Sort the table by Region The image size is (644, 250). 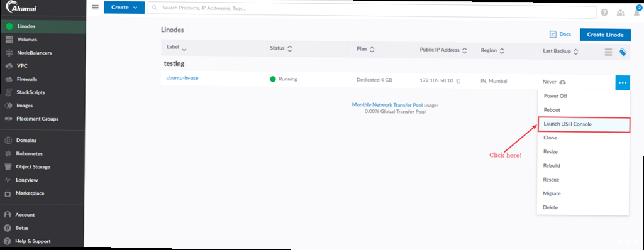(x=492, y=50)
